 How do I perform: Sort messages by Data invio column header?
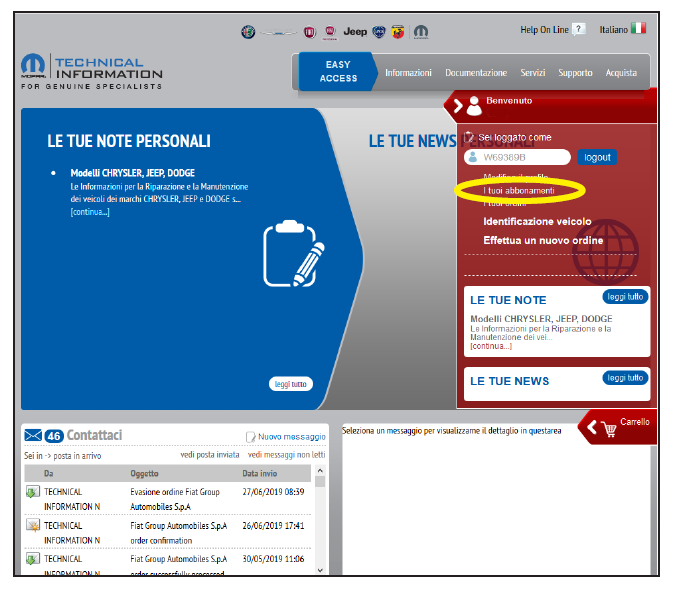click(260, 474)
